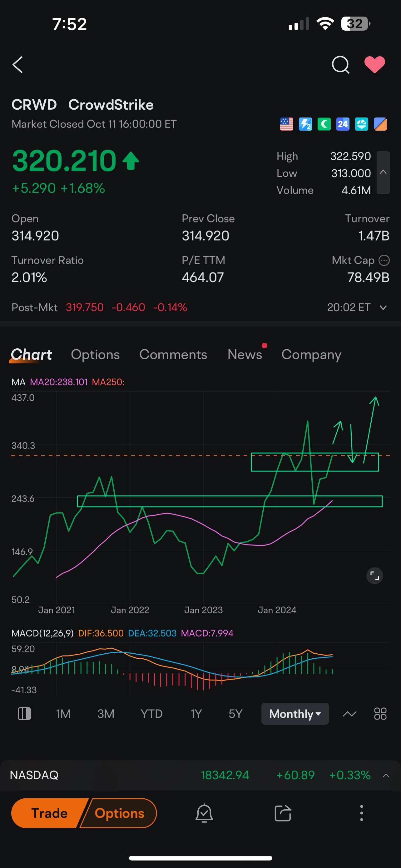Tap the MACD:7.994 value
This screenshot has height=868, width=401.
(x=207, y=633)
